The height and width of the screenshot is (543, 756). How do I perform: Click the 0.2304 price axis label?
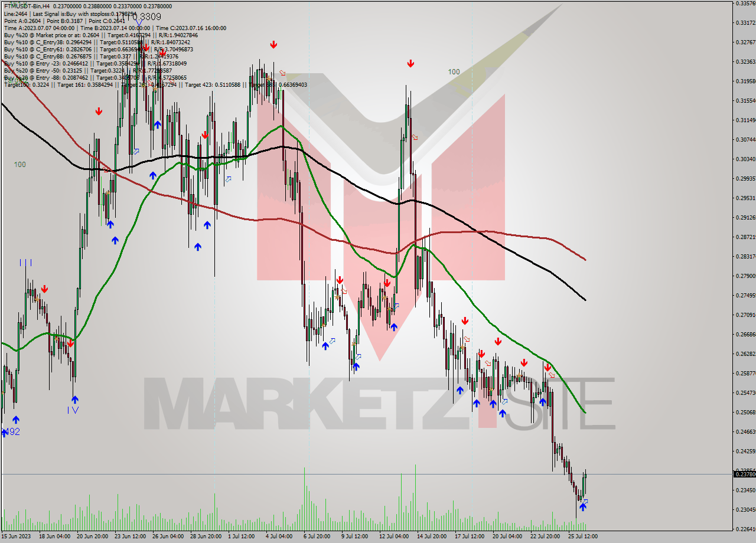point(745,509)
